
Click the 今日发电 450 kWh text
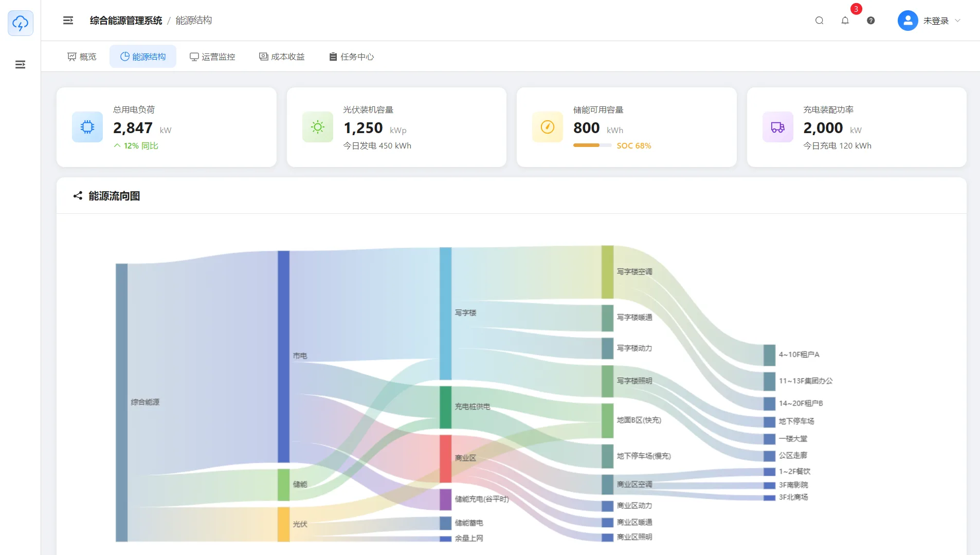pos(377,146)
